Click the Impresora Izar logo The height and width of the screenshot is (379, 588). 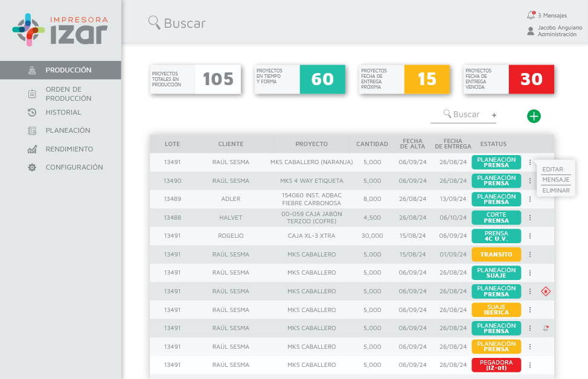(x=60, y=30)
